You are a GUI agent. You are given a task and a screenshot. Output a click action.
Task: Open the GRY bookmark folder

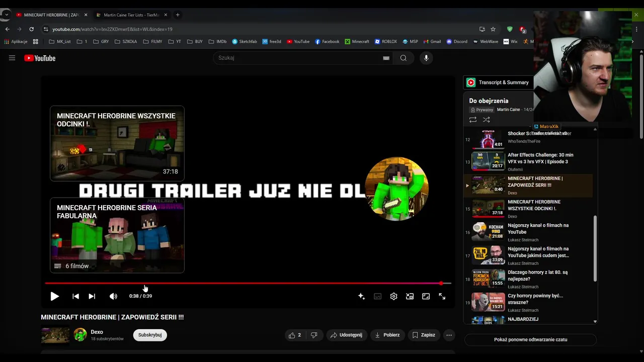pyautogui.click(x=101, y=42)
